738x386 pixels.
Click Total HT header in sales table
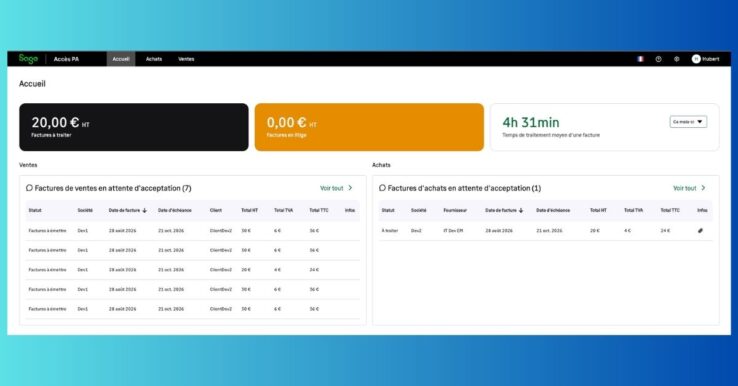pos(249,210)
